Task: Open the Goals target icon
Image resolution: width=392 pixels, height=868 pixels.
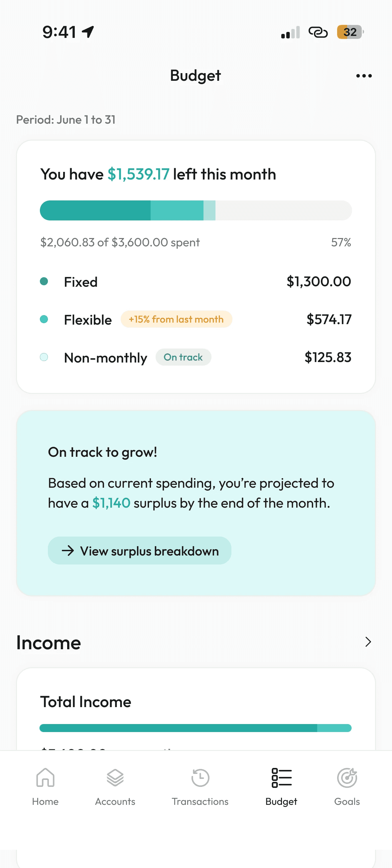Action: pyautogui.click(x=347, y=777)
